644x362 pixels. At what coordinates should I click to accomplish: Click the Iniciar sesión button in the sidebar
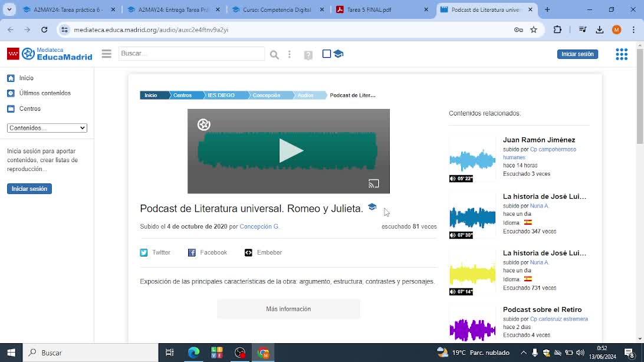(29, 189)
